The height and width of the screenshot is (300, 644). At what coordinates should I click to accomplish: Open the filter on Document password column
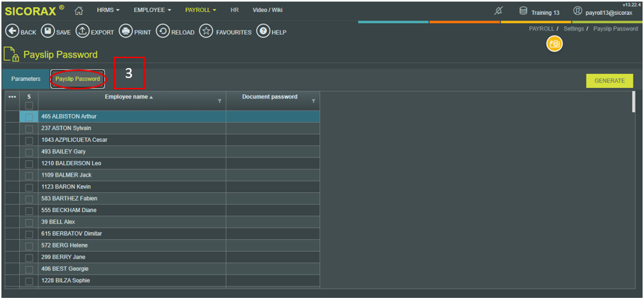(313, 101)
